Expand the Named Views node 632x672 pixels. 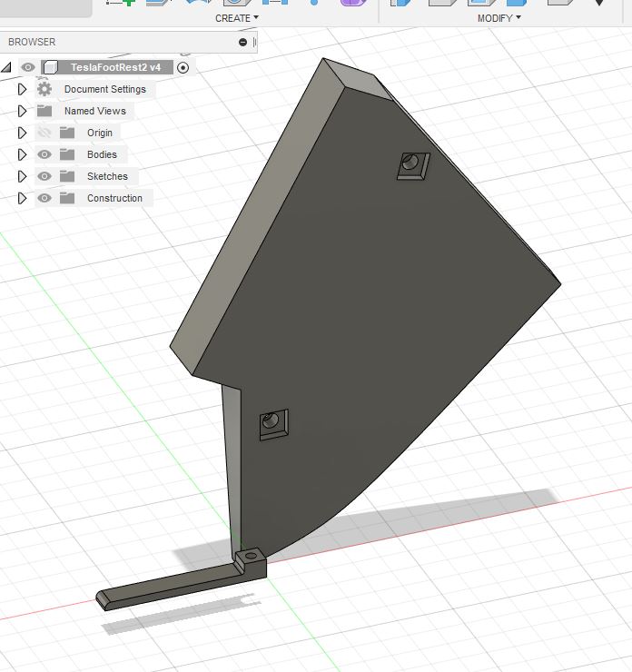tap(22, 111)
